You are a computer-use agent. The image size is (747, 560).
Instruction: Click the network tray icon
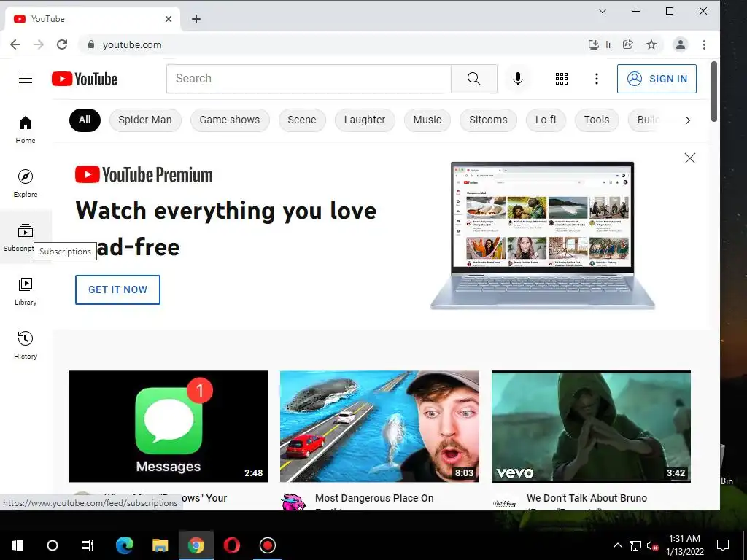[x=635, y=545]
